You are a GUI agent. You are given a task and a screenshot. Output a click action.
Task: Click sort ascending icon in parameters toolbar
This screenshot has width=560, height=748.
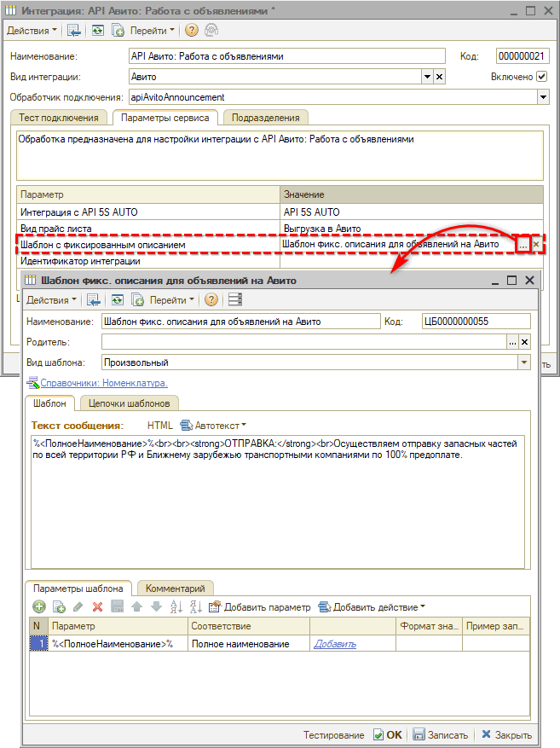(176, 607)
